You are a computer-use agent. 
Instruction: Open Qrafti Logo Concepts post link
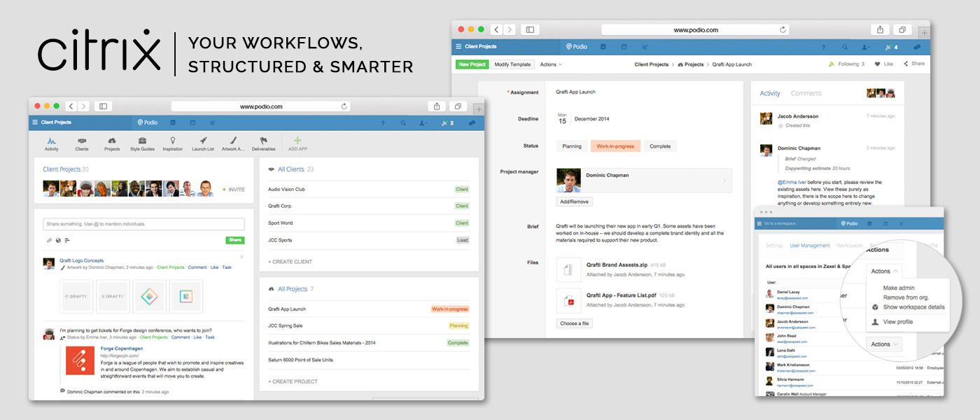point(81,260)
